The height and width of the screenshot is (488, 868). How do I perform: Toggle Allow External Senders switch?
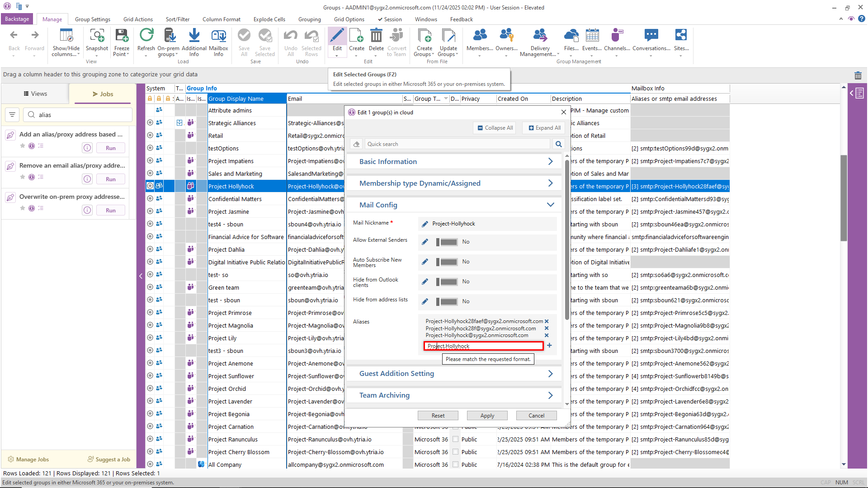click(447, 242)
